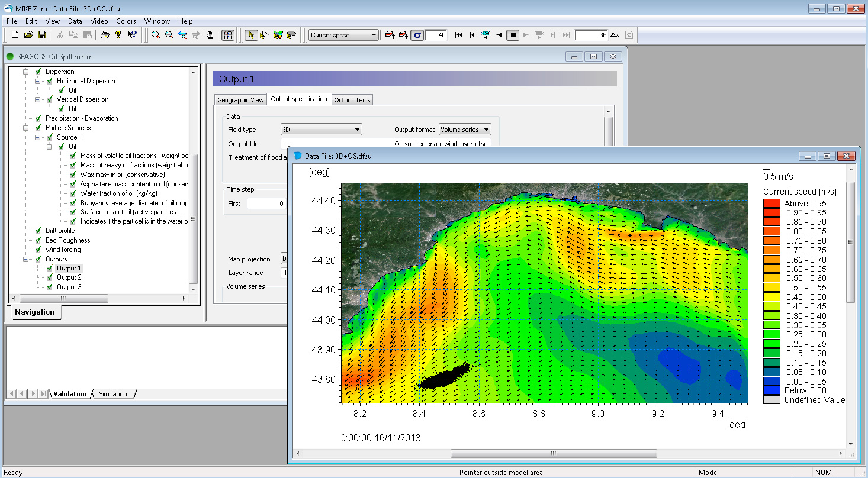868x478 pixels.
Task: Open the yellow question mark About icon
Action: [118, 35]
